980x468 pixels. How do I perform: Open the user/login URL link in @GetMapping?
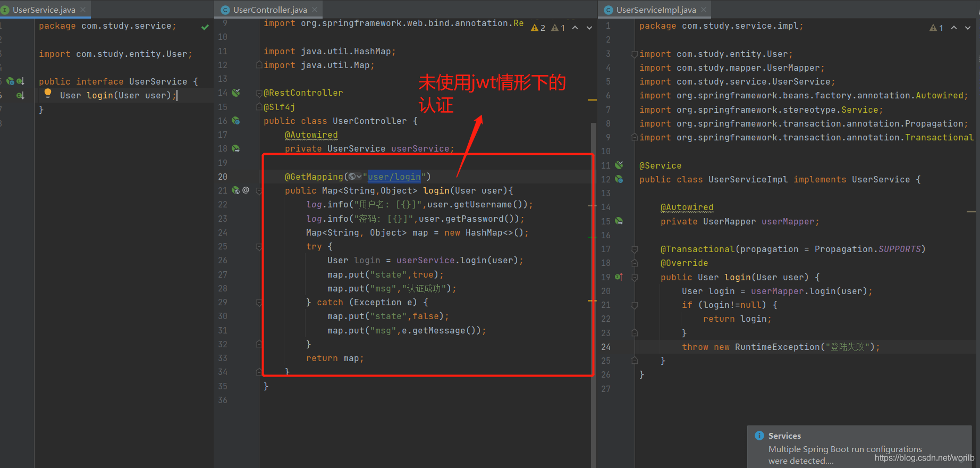coord(394,177)
